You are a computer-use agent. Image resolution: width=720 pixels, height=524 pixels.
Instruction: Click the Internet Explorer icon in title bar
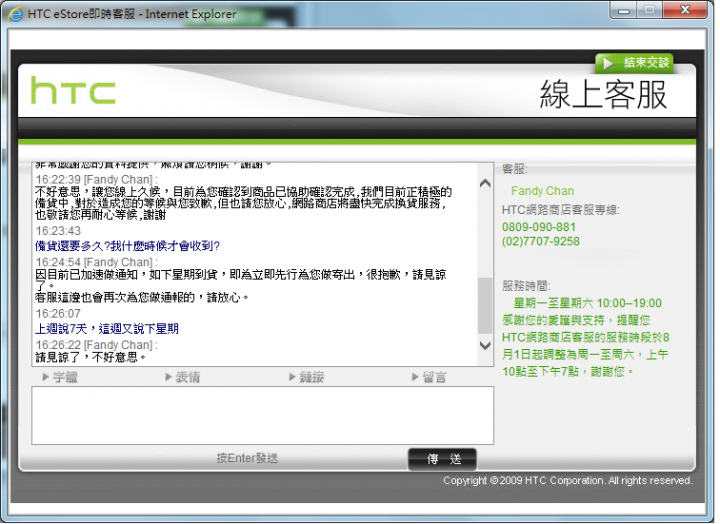tap(15, 14)
